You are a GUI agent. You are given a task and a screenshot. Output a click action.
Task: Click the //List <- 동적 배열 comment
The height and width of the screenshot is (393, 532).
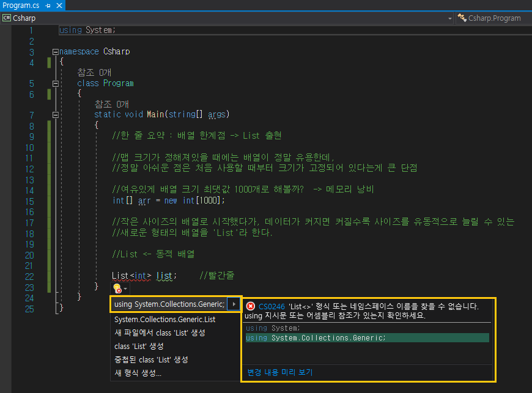point(153,254)
